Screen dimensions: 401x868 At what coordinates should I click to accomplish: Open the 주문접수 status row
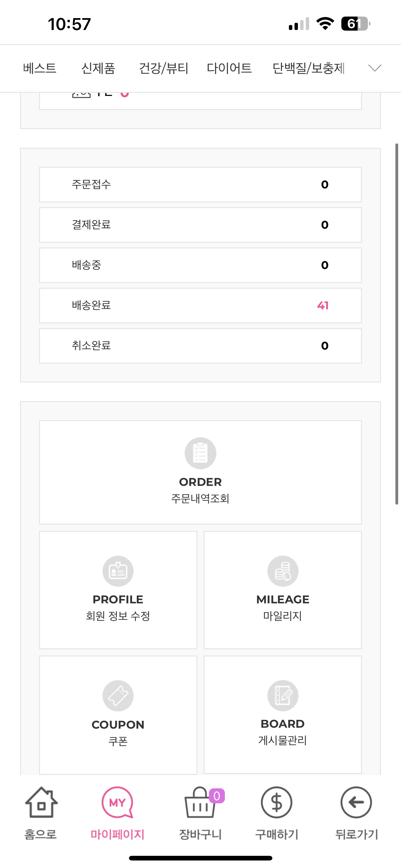tap(200, 185)
